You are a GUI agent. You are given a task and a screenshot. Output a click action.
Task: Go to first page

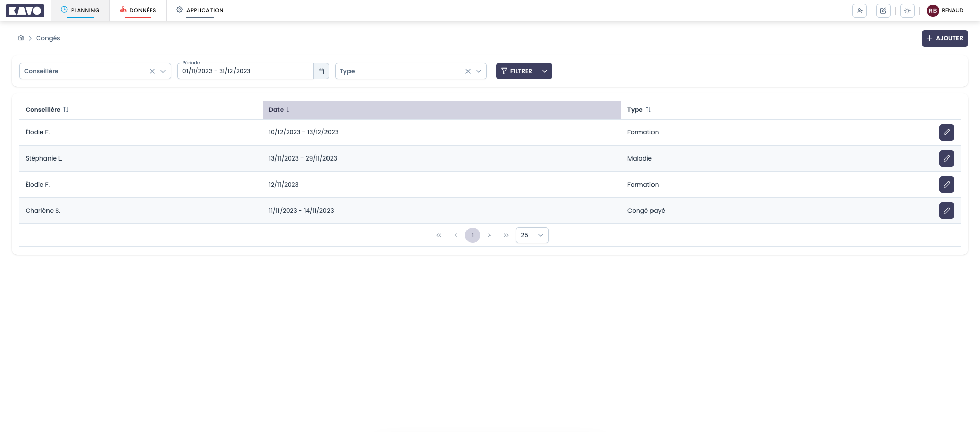tap(439, 235)
